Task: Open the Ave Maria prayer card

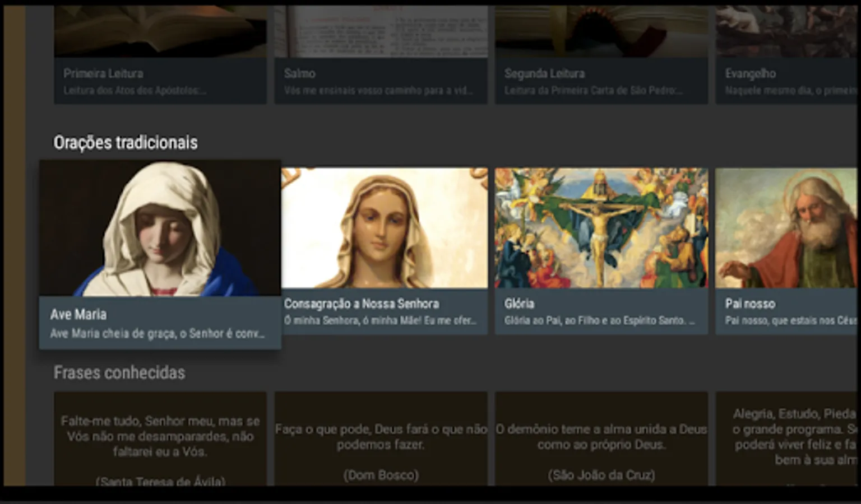Action: pos(160,255)
